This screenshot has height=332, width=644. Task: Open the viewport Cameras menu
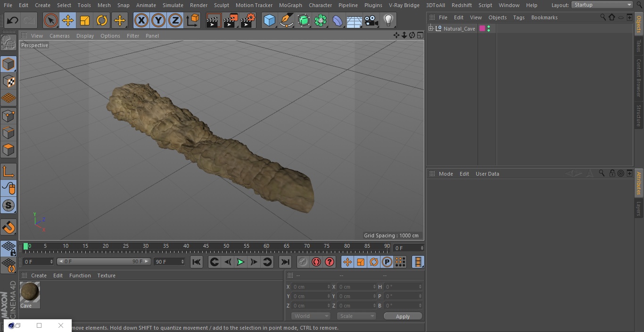[x=59, y=36]
